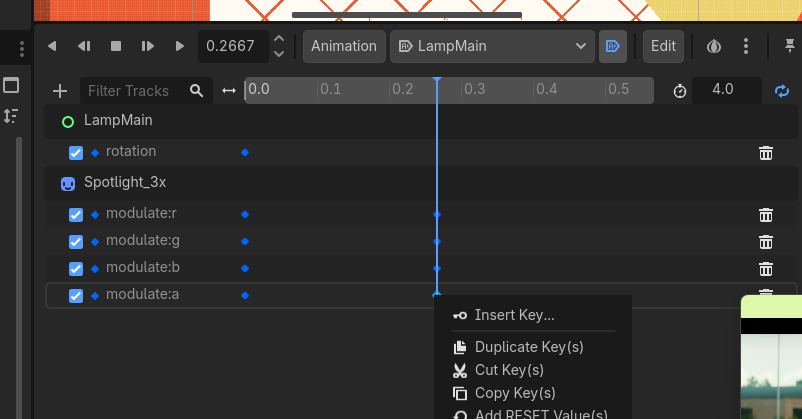
Task: Uncheck the modulate:g track
Action: click(x=76, y=242)
